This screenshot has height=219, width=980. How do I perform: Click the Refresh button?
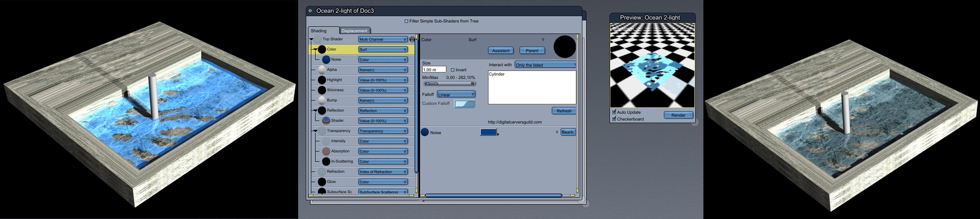click(564, 111)
